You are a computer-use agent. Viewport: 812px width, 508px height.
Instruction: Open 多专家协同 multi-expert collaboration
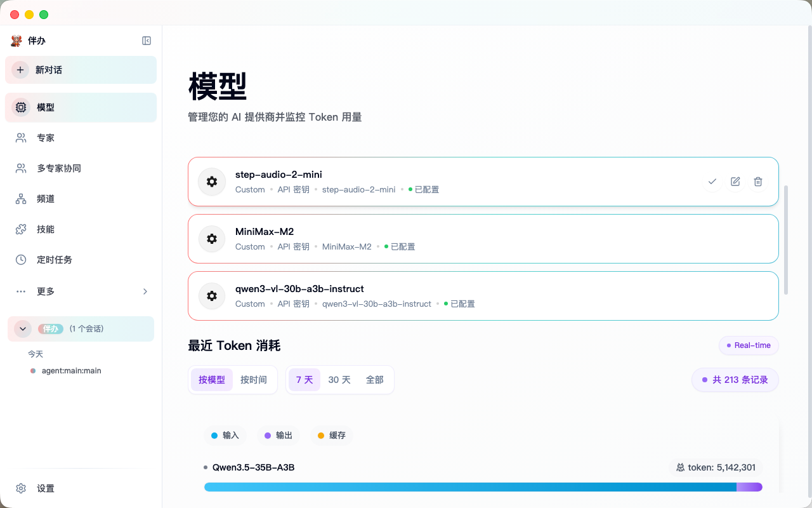59,168
